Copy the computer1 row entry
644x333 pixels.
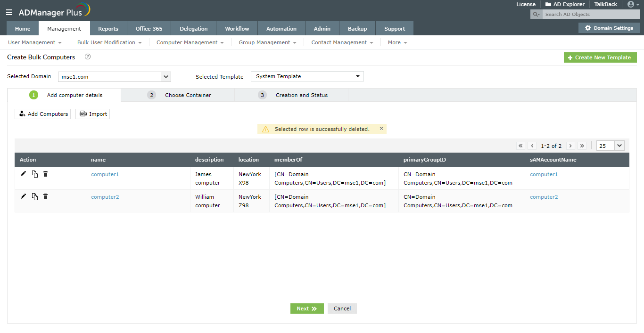tap(35, 174)
